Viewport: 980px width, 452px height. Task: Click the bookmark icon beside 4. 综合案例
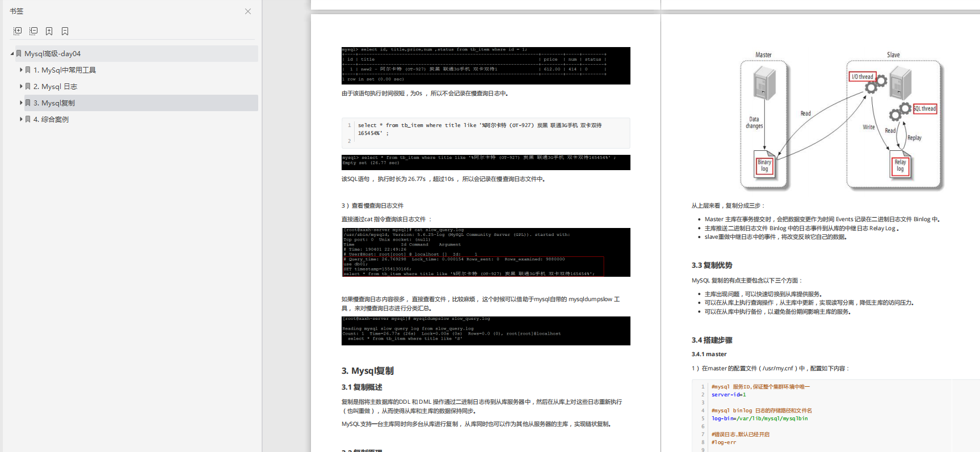click(28, 119)
